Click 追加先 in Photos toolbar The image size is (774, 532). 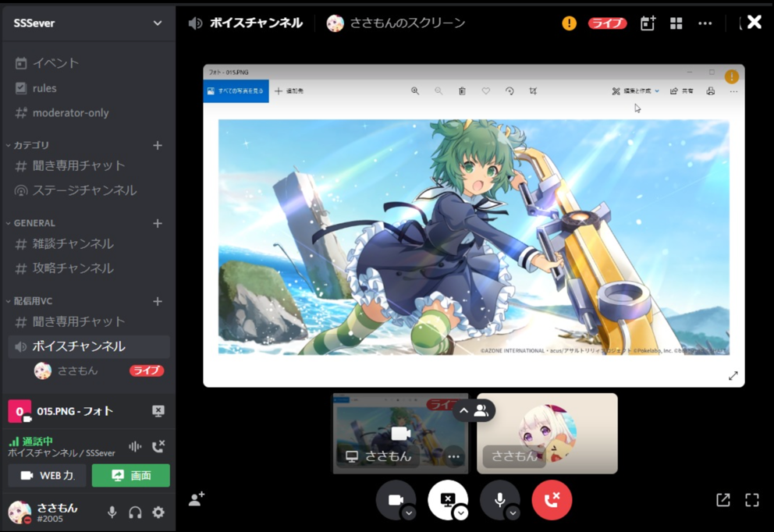289,91
